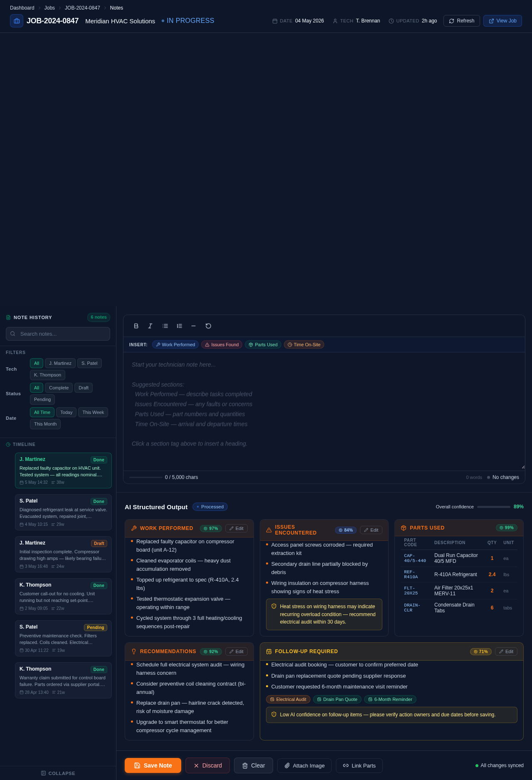Viewport: 532px width, 780px height.
Task: Click the Note History document icon
Action: click(x=8, y=317)
